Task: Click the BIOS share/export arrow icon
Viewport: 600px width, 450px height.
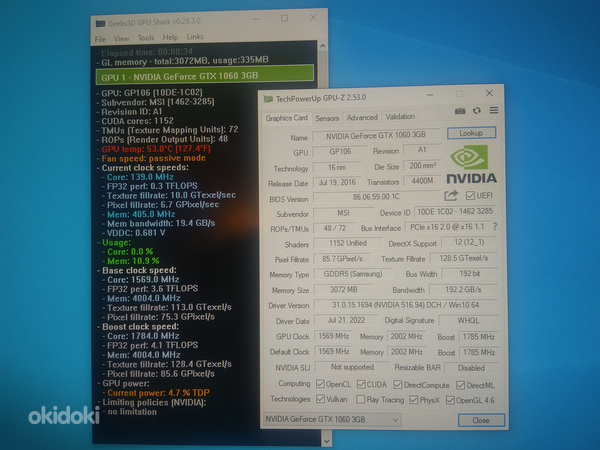Action: pyautogui.click(x=451, y=196)
